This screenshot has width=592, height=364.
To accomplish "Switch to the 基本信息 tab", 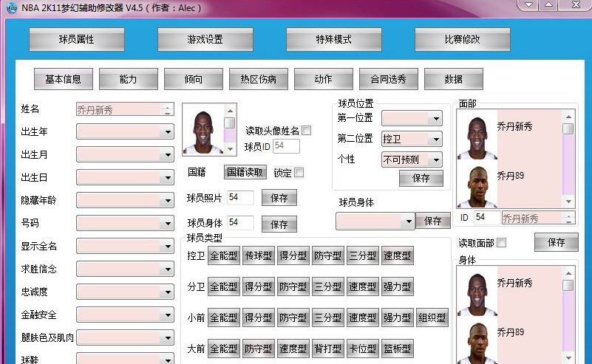I will (64, 79).
